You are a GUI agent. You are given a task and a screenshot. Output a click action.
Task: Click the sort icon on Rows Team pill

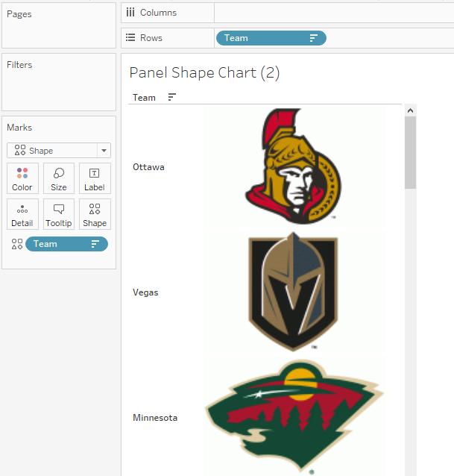[x=314, y=38]
